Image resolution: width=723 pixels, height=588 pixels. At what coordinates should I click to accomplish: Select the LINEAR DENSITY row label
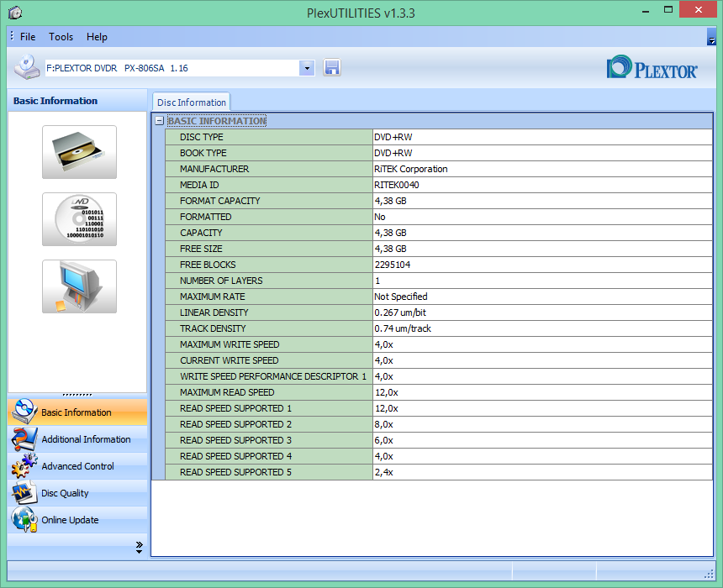click(214, 312)
